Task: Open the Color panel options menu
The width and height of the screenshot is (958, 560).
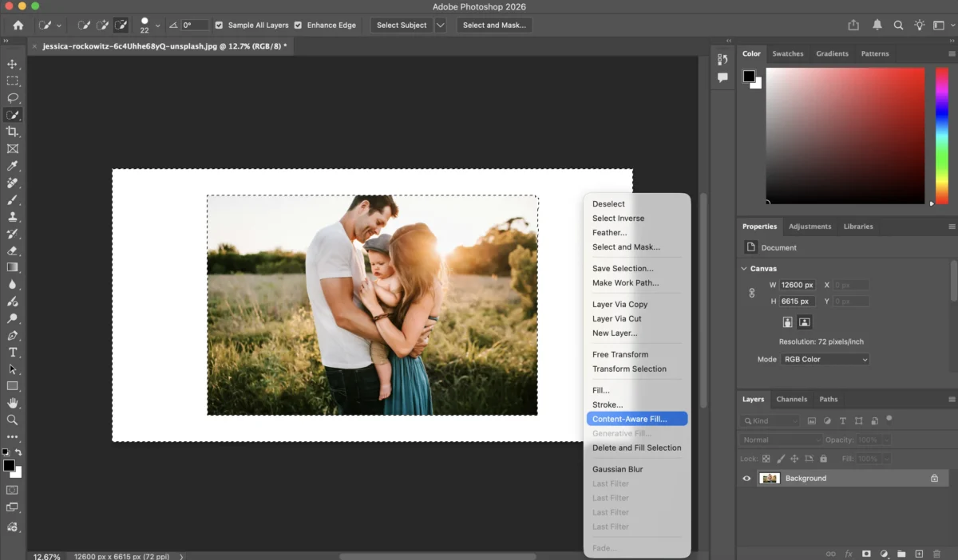Action: point(952,54)
